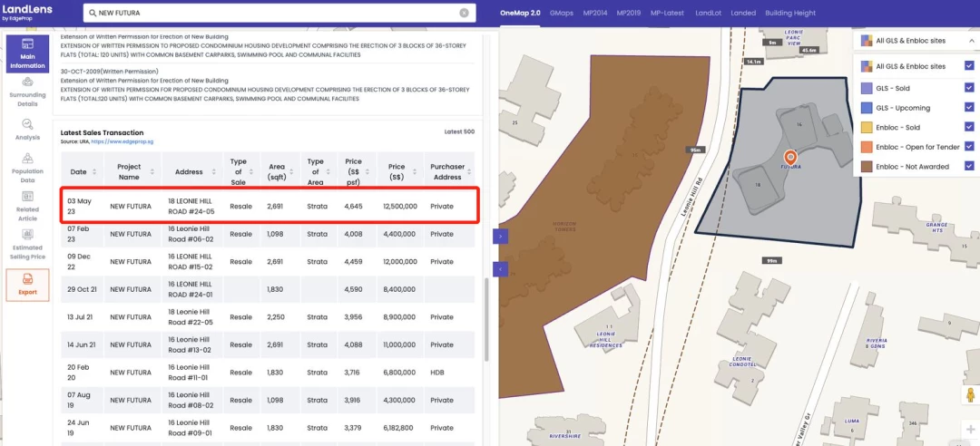Open Surrounding Details sidebar panel

click(x=27, y=91)
